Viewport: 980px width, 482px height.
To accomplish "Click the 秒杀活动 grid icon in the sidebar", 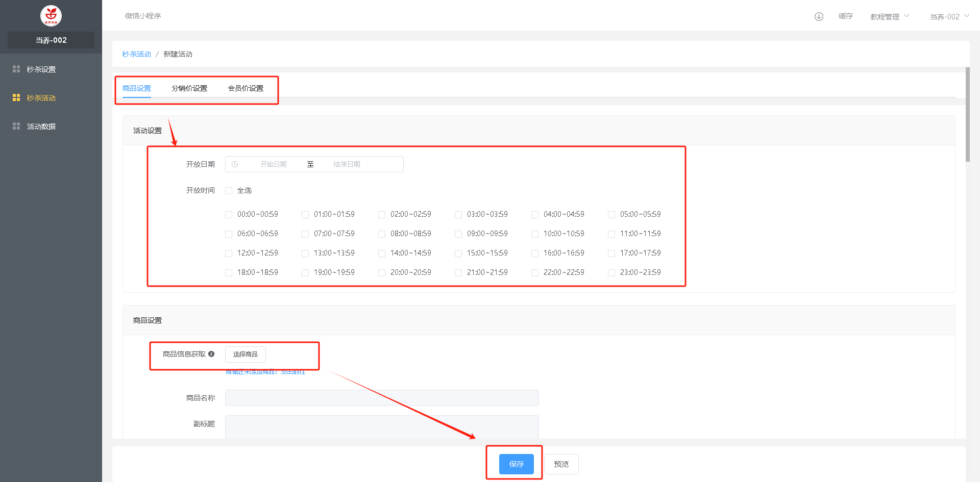I will (16, 97).
